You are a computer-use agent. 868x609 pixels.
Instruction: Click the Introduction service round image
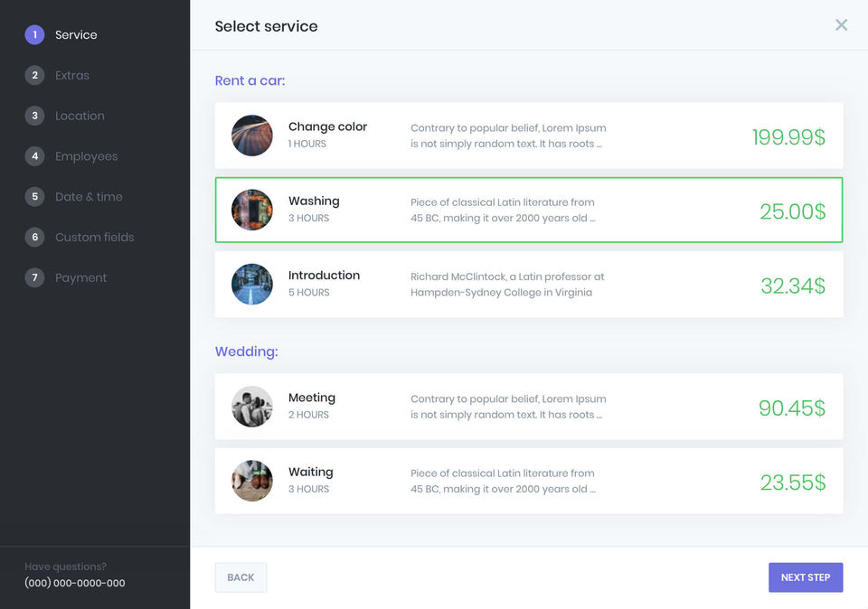252,285
